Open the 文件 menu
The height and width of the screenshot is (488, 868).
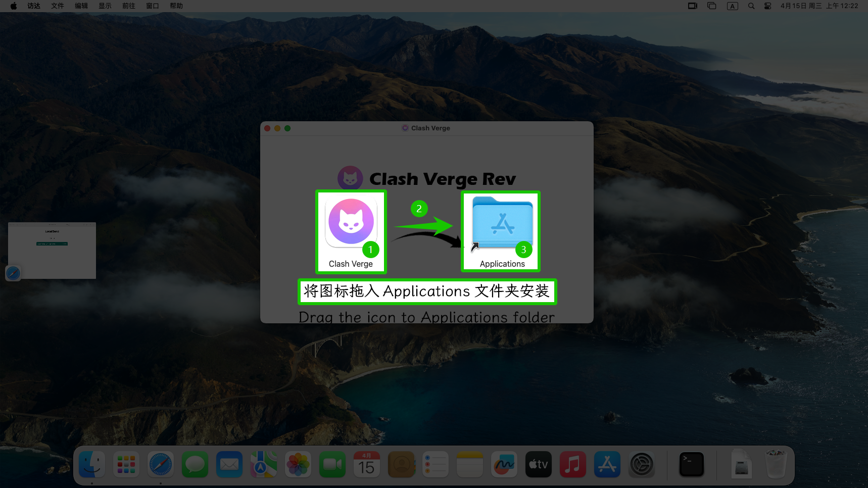pyautogui.click(x=58, y=6)
